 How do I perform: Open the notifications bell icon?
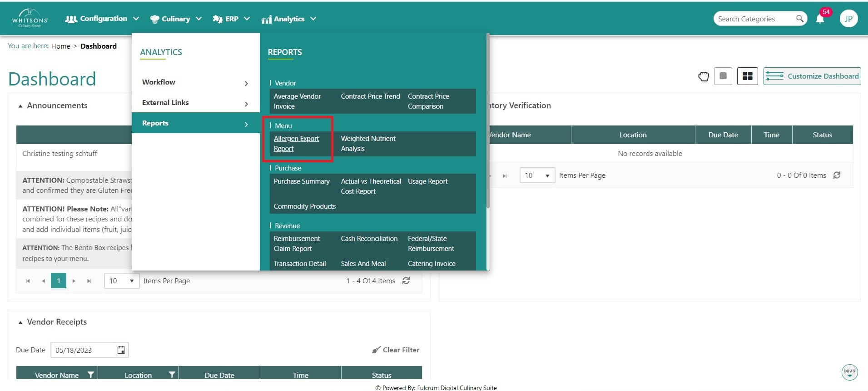tap(820, 19)
